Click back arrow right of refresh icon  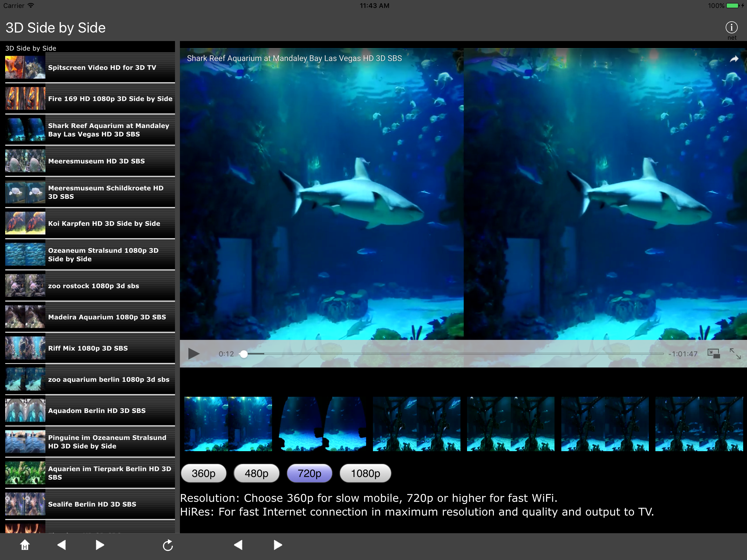[238, 545]
